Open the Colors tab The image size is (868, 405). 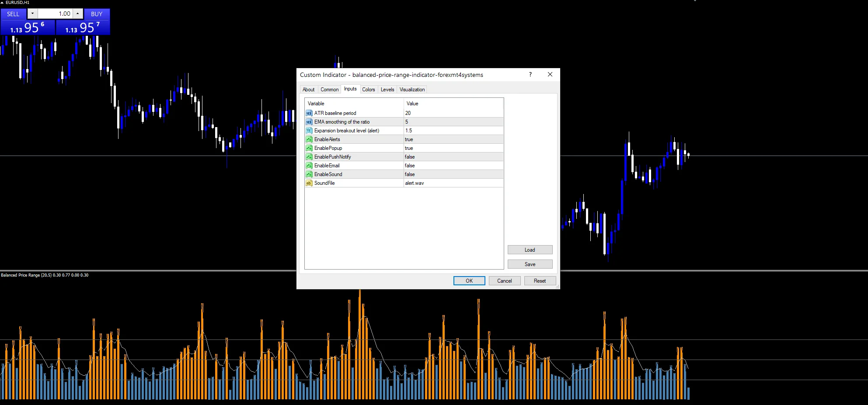pos(369,90)
